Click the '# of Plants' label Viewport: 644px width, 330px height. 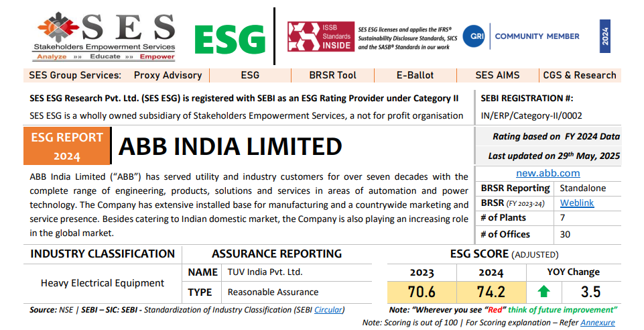coord(503,218)
